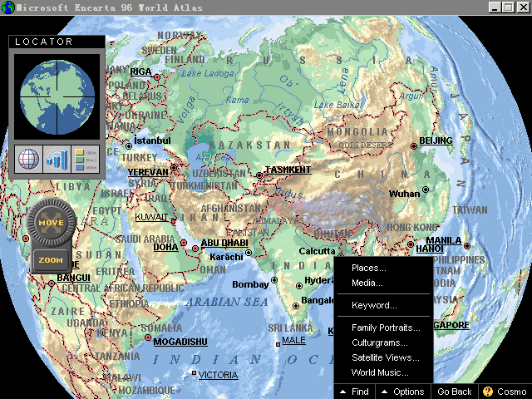Click the Male square marker
The width and height of the screenshot is (532, 399).
[x=278, y=344]
